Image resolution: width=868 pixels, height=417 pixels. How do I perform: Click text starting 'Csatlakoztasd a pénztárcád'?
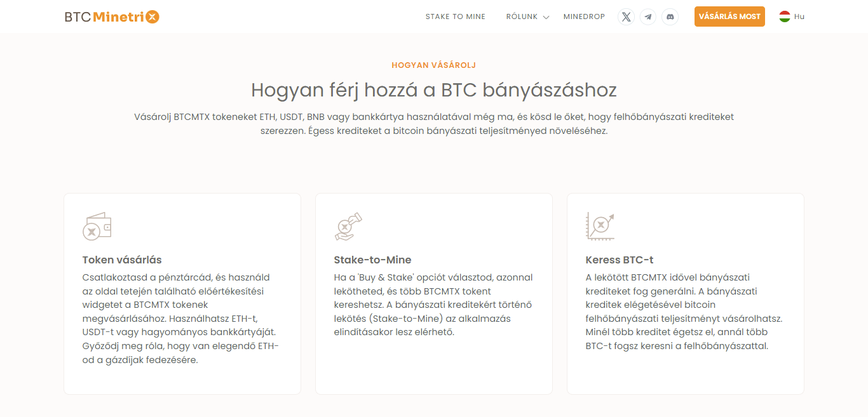coord(182,319)
